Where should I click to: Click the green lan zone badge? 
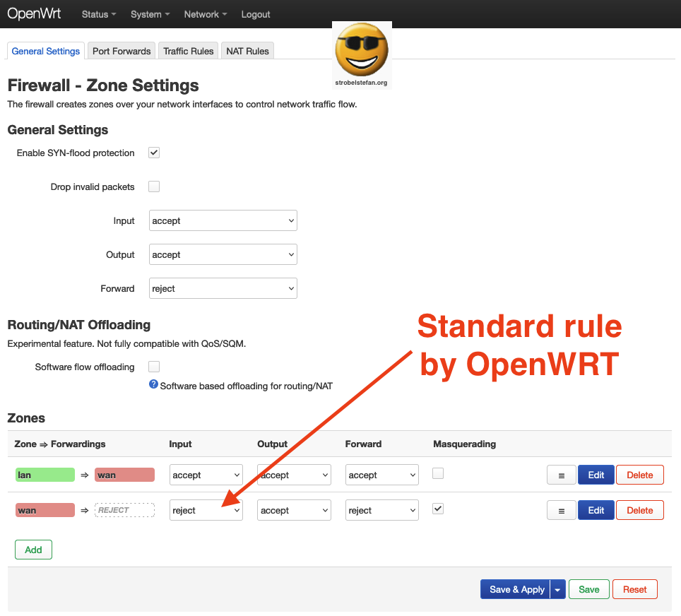(x=45, y=475)
